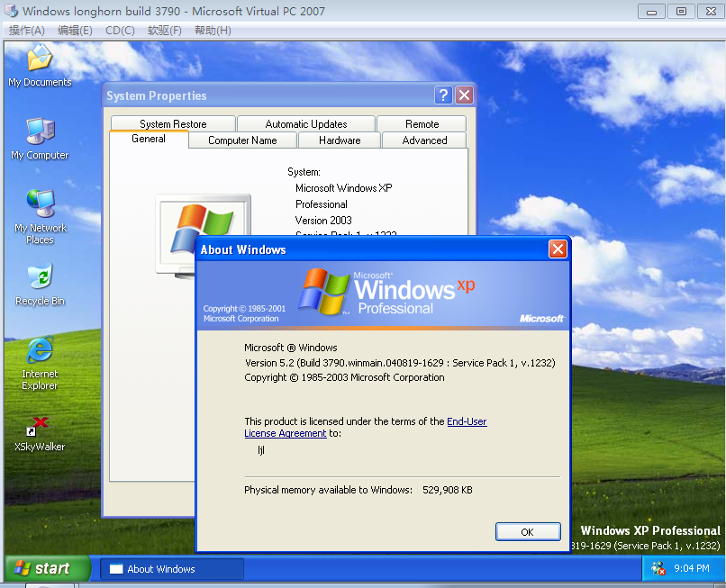Viewport: 726px width, 588px height.
Task: Click the Virtual PC title bar icon
Action: click(x=11, y=11)
